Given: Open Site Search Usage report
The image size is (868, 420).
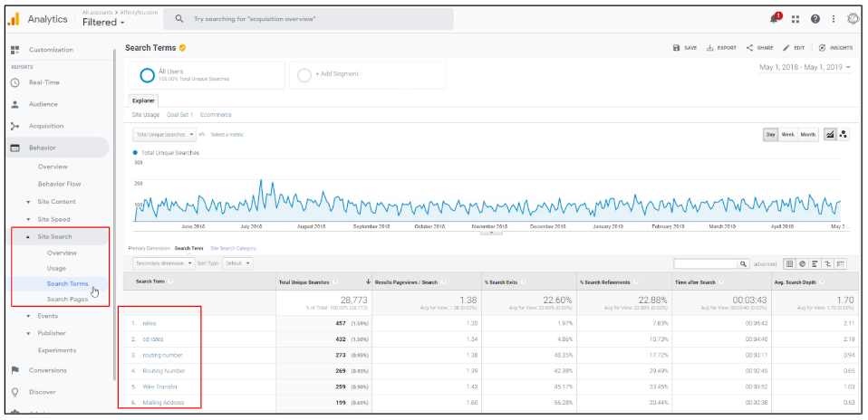Looking at the screenshot, I should click(x=56, y=268).
